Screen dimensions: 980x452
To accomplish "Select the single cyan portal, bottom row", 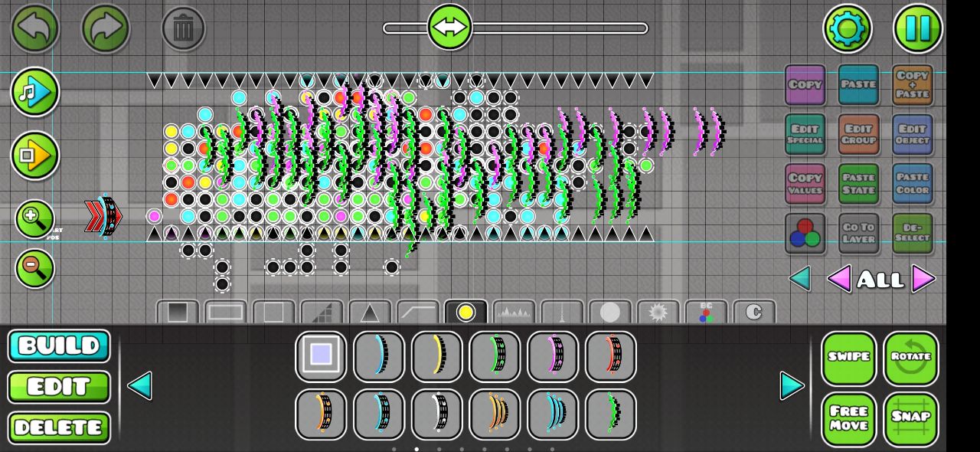I will click(x=379, y=414).
